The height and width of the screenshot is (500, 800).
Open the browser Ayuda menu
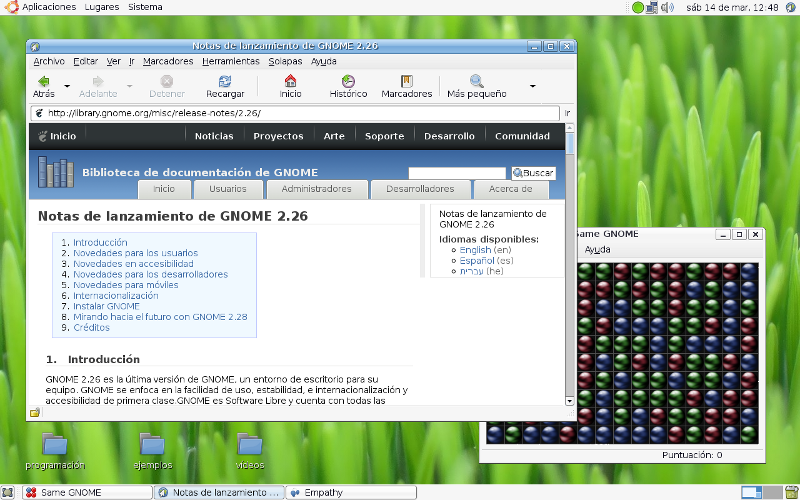(323, 61)
